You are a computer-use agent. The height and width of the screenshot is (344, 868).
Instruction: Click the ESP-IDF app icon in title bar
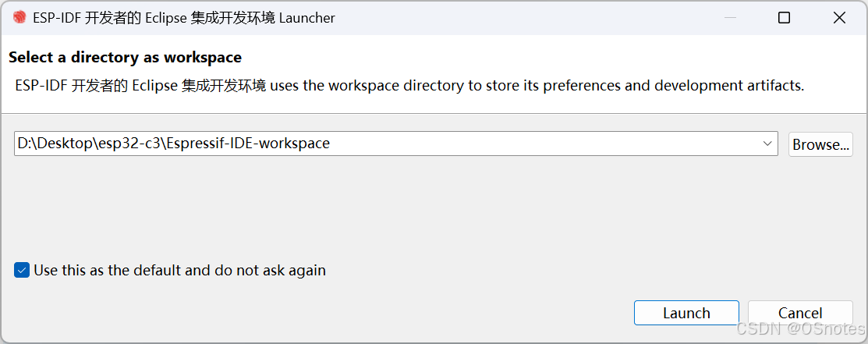(19, 17)
